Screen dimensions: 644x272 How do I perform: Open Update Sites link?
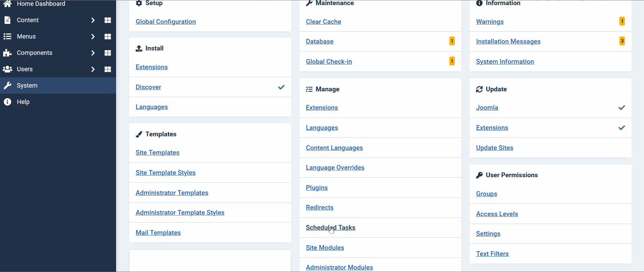pos(494,148)
